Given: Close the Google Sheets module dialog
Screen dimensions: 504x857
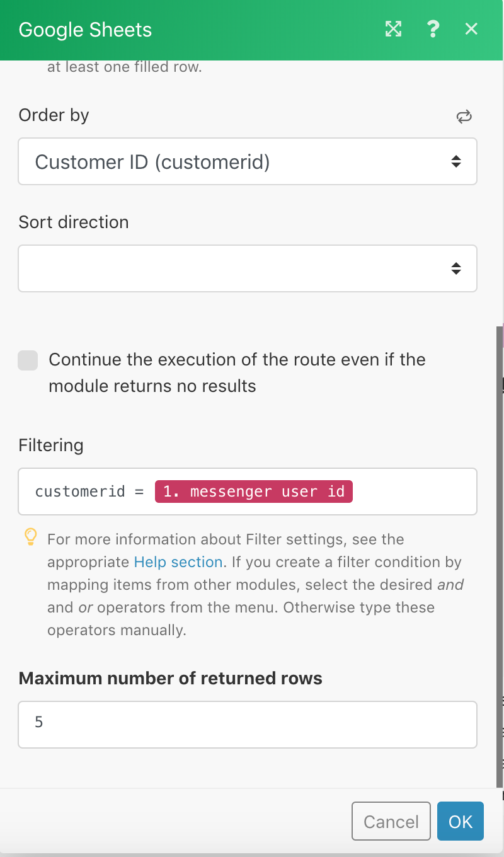Looking at the screenshot, I should 471,29.
